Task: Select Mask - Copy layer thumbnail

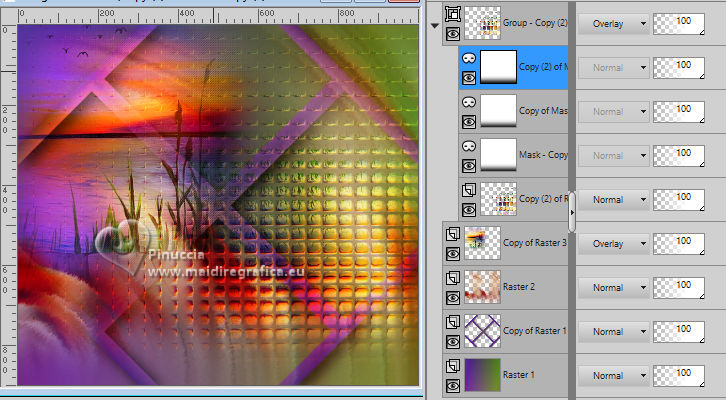Action: [x=499, y=155]
